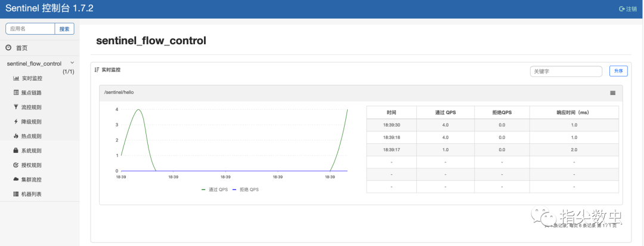
Task: Collapse the sentinel_flow_control app chevron
Action: click(72, 63)
